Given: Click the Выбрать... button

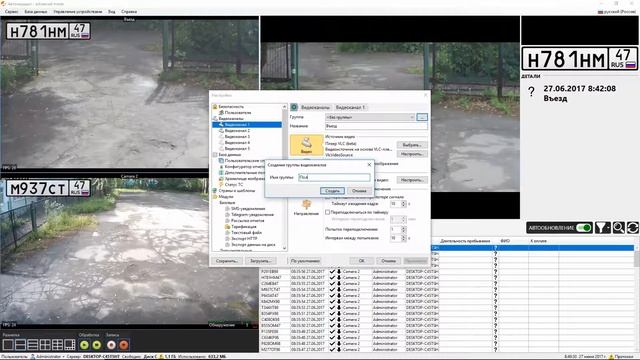Looking at the screenshot, I should point(412,145).
